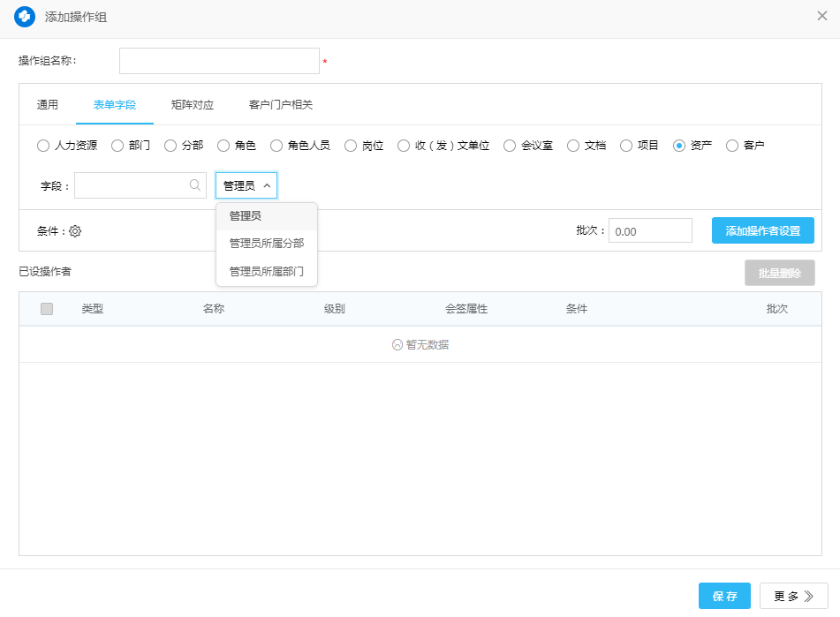The width and height of the screenshot is (840, 617).
Task: Expand the 更多 options button
Action: pos(793,597)
